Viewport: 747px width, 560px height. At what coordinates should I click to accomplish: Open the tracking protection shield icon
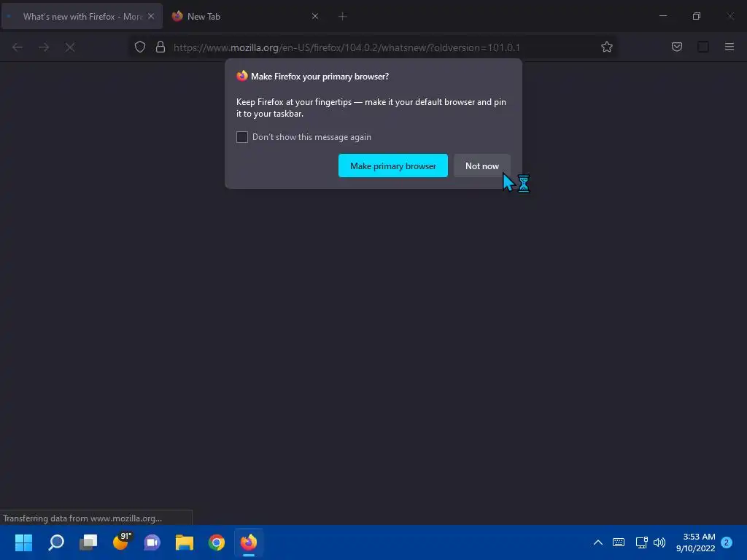(139, 47)
